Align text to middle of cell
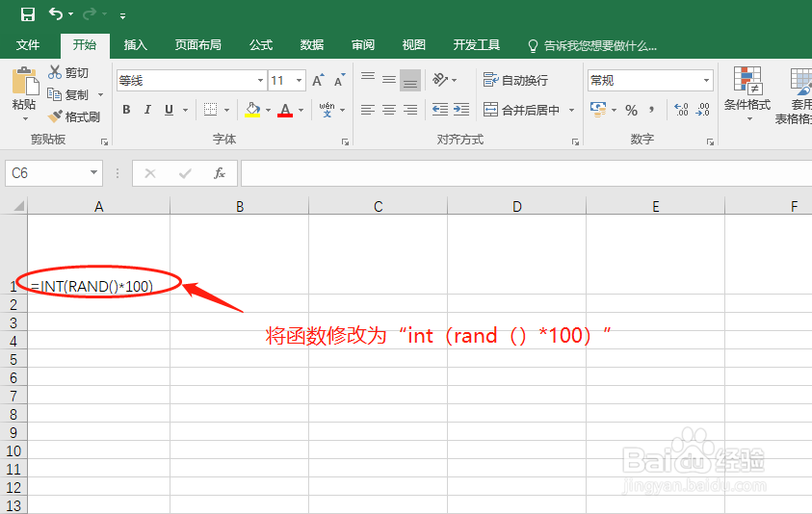 point(389,79)
